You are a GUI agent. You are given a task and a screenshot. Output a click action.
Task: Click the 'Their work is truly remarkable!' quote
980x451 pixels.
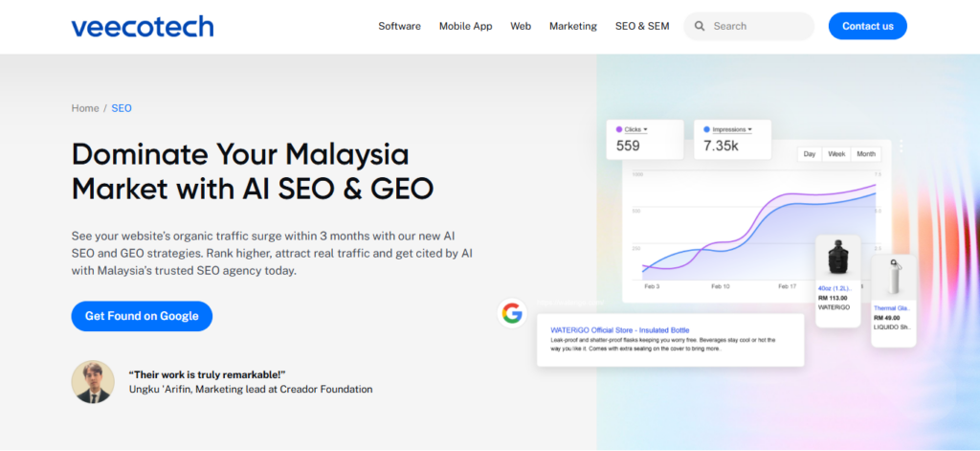click(207, 374)
